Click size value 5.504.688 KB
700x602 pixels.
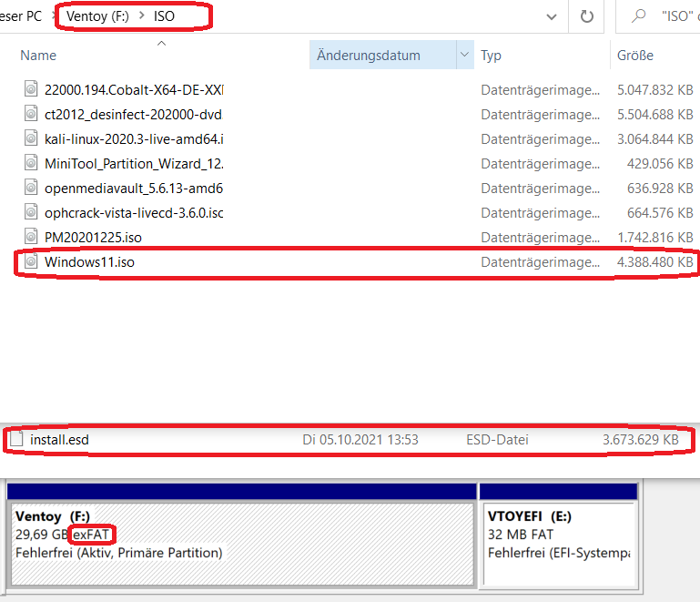654,115
